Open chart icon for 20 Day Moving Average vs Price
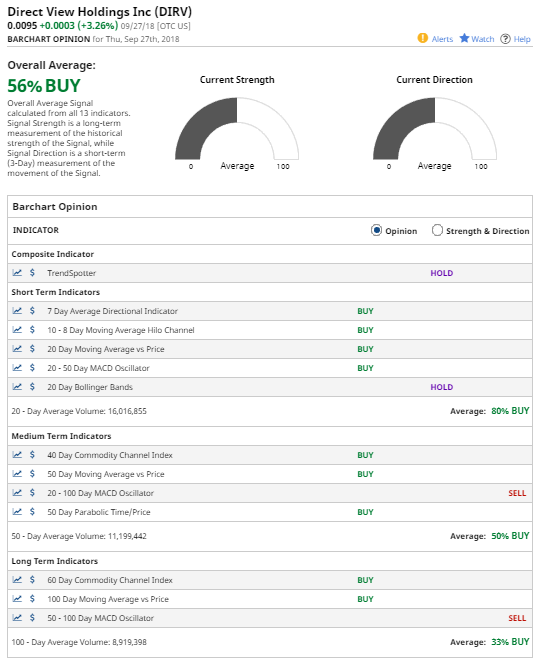Viewport: 538px width, 664px height. coord(17,349)
